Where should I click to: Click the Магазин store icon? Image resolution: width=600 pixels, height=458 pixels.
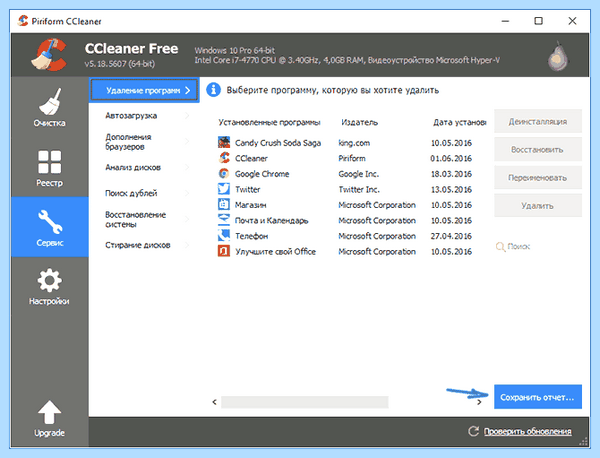[224, 204]
